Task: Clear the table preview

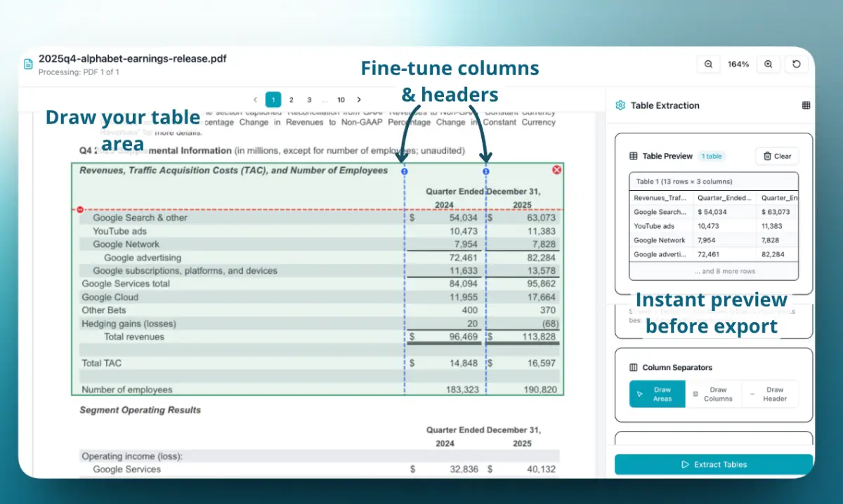Action: tap(777, 156)
